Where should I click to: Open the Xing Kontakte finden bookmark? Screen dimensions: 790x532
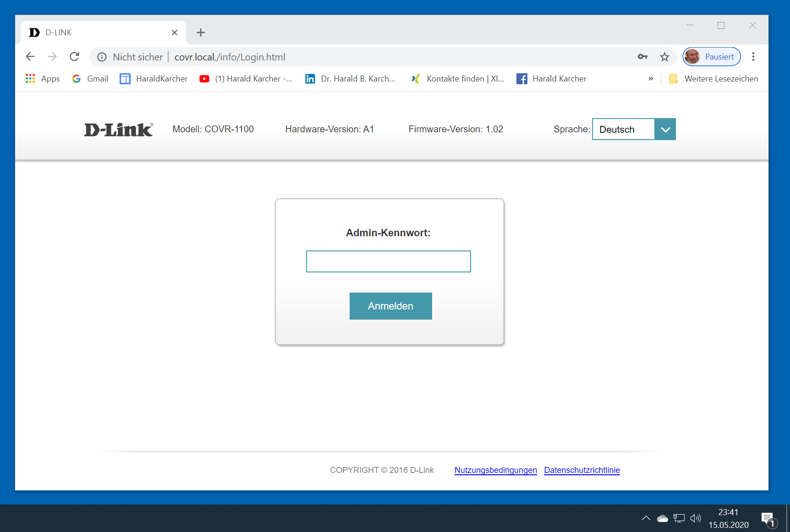pos(457,79)
